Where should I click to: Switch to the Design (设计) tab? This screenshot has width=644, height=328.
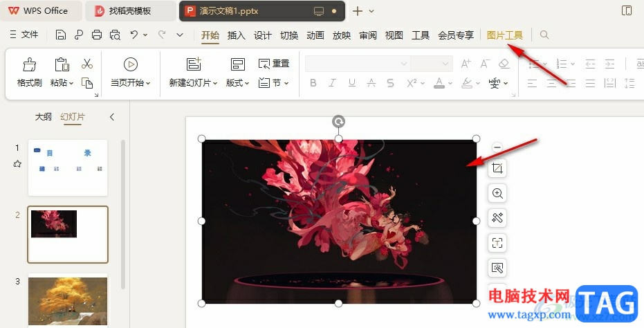pos(262,35)
